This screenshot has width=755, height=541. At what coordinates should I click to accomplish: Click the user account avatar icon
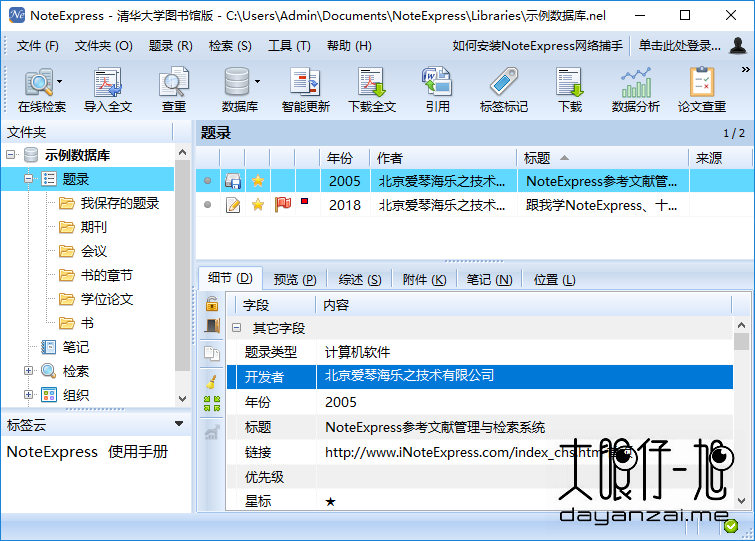[x=738, y=45]
